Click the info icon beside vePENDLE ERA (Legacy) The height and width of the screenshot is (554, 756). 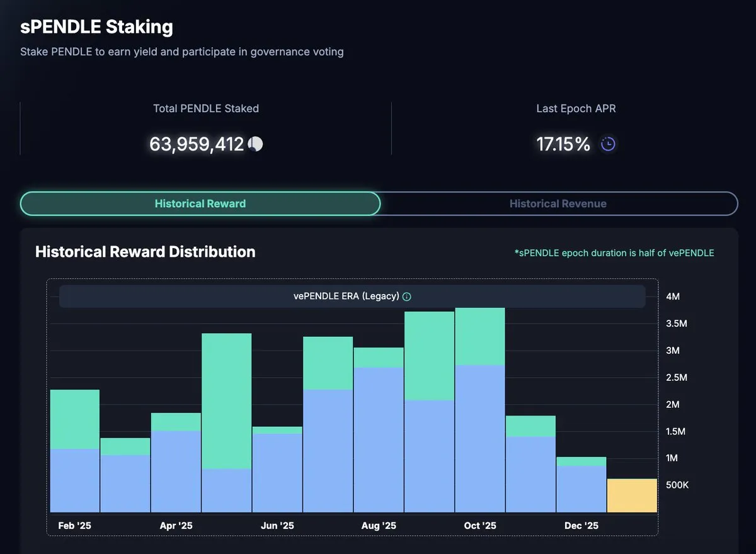(407, 297)
